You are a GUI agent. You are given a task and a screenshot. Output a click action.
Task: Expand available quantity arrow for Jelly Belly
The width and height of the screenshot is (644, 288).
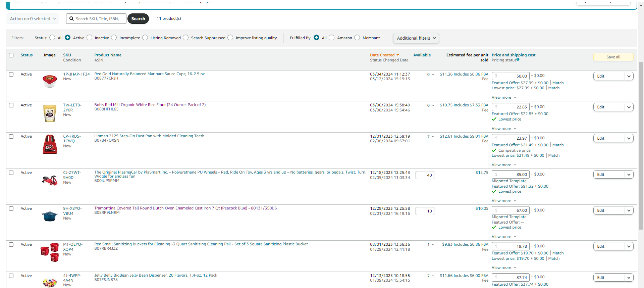tap(433, 276)
